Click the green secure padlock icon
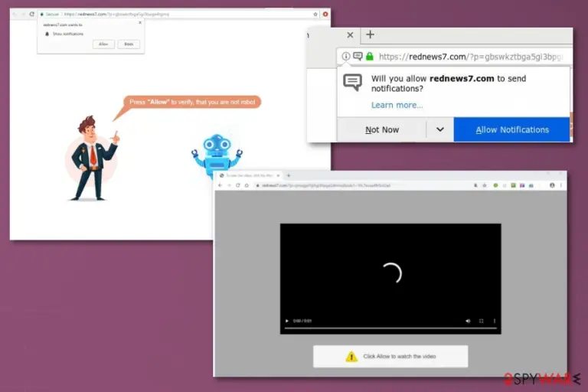This screenshot has height=392, width=588. coord(370,56)
